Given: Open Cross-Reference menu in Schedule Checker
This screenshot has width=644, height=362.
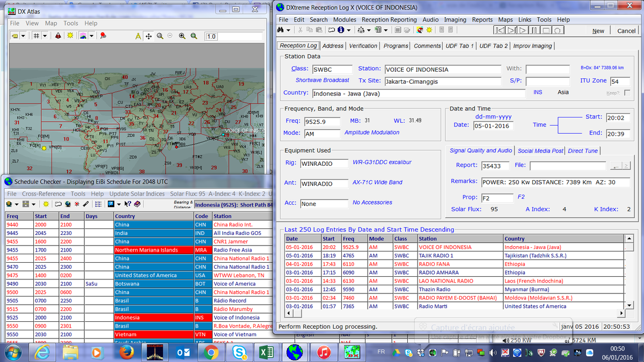Looking at the screenshot, I should [x=43, y=194].
